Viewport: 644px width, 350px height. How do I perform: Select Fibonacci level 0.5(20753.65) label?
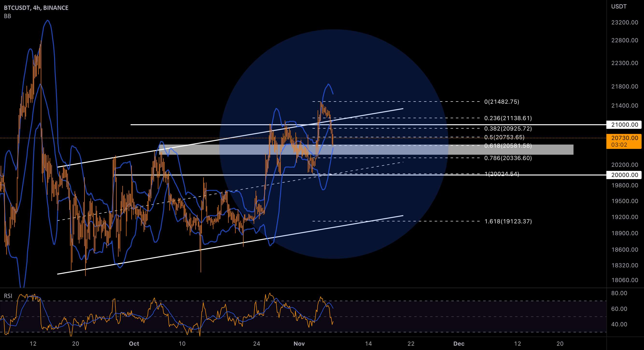click(x=504, y=137)
